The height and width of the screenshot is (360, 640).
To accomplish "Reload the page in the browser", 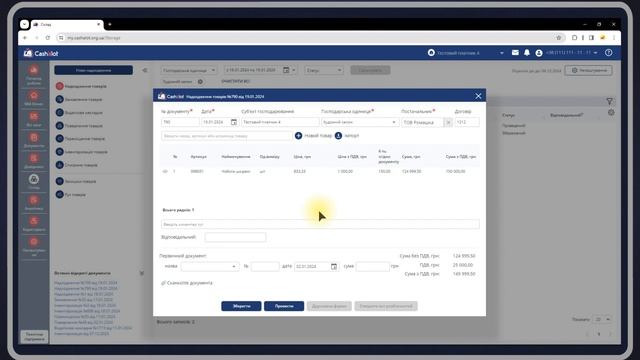I will (x=48, y=38).
